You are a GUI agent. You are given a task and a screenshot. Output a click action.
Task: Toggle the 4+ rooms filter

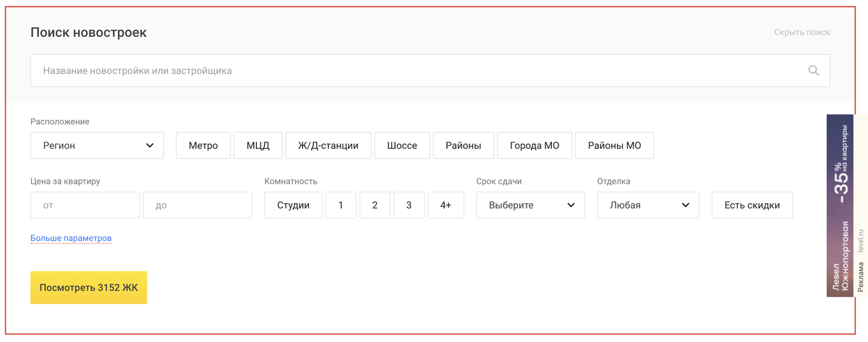tap(446, 205)
